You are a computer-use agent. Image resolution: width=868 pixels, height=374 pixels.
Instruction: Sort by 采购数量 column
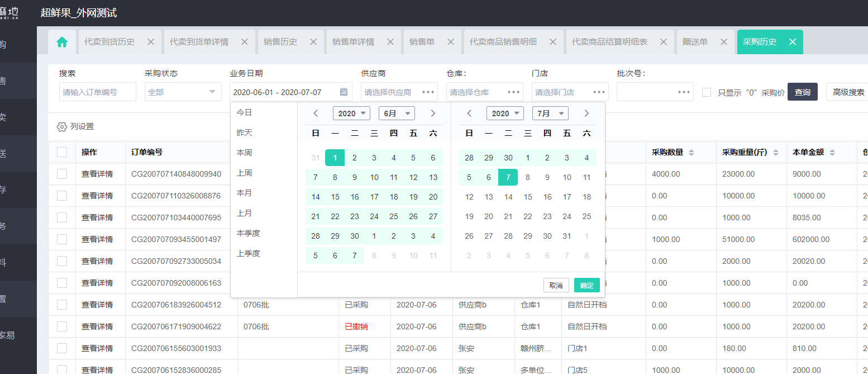691,152
